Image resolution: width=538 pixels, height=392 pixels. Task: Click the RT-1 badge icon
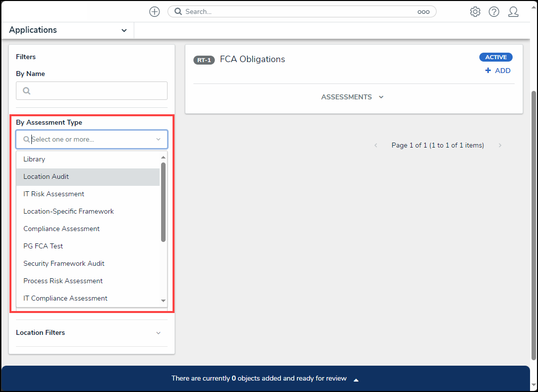[204, 60]
